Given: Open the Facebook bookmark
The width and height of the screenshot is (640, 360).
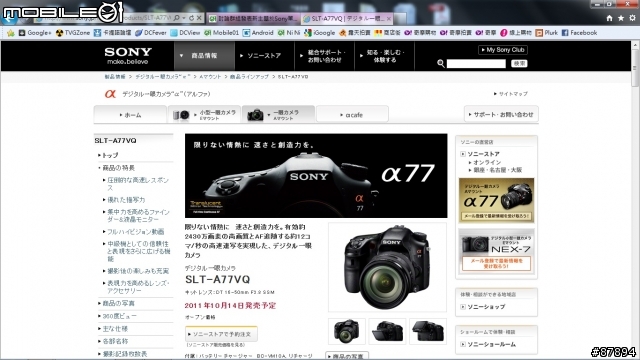Looking at the screenshot, I should point(579,33).
